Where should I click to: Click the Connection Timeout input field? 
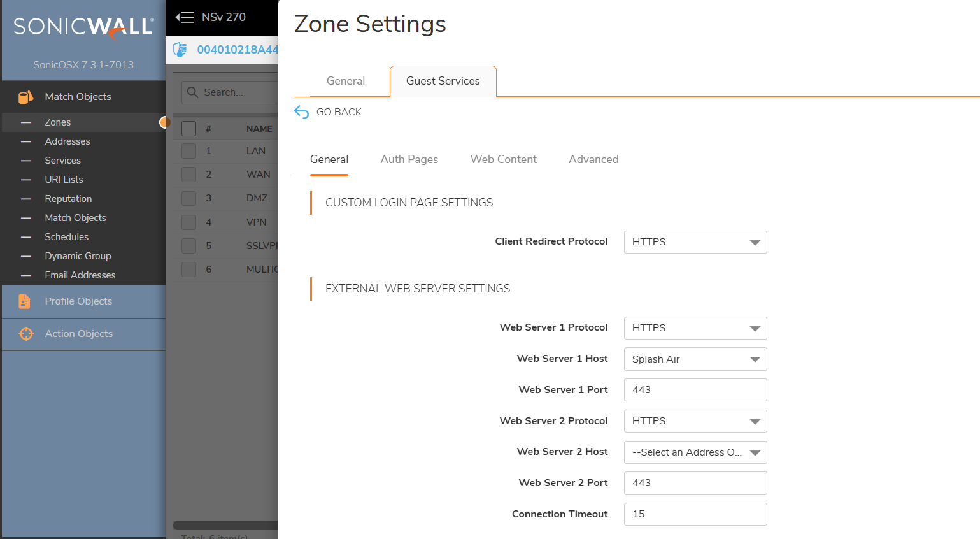point(695,514)
